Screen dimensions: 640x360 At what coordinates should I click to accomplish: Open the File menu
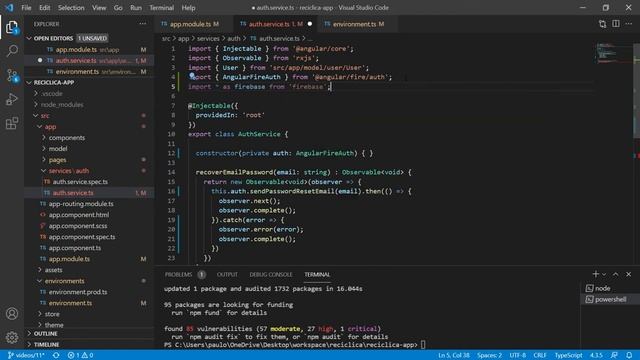click(x=26, y=8)
